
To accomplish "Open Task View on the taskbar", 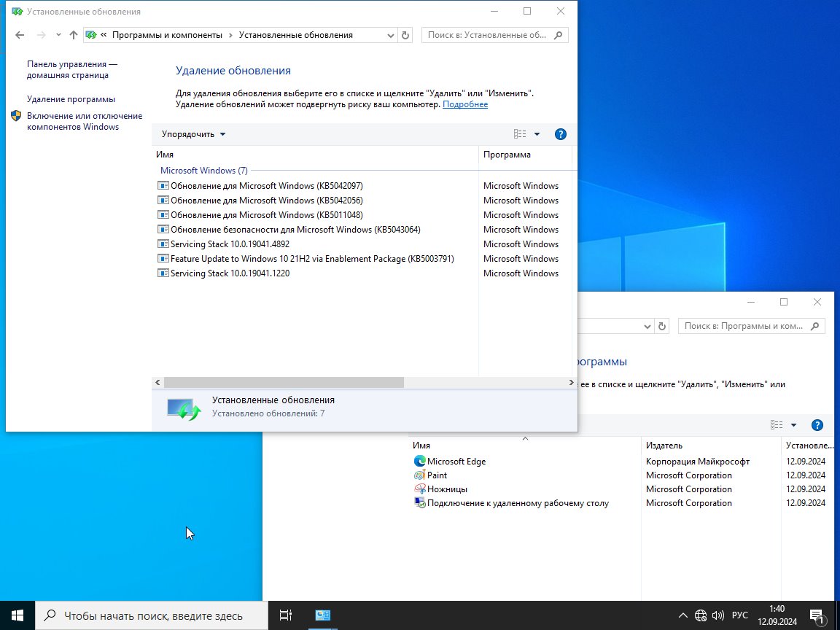I will (286, 615).
